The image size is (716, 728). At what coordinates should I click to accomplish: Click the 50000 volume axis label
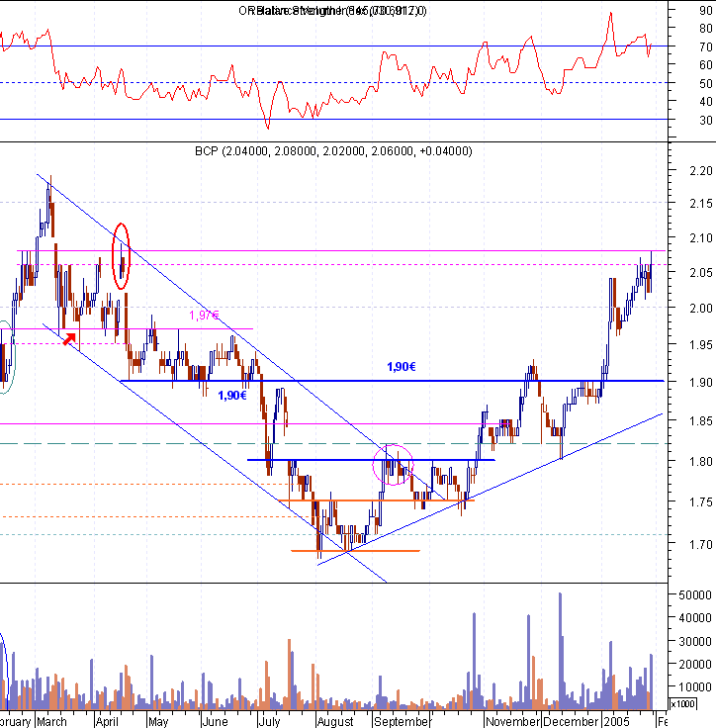(x=695, y=595)
